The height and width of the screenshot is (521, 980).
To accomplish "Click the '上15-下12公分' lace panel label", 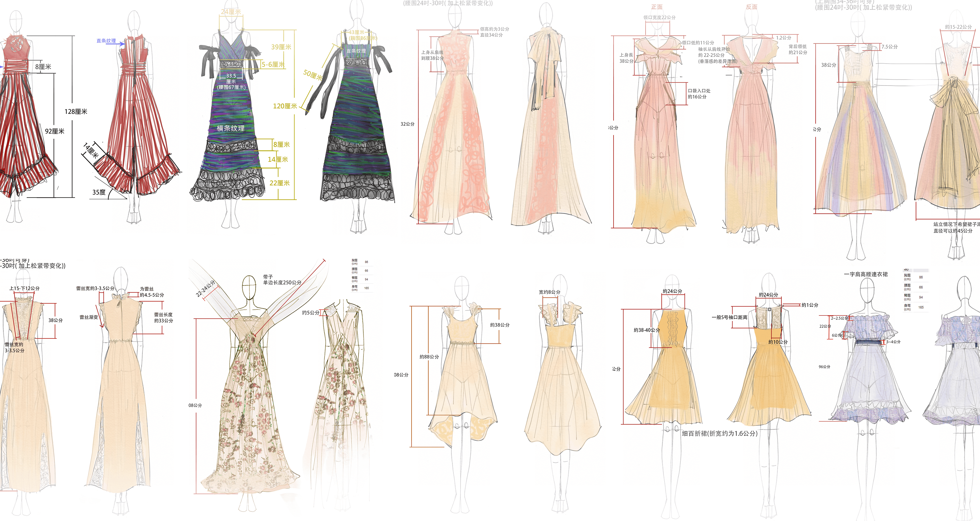I will click(24, 288).
